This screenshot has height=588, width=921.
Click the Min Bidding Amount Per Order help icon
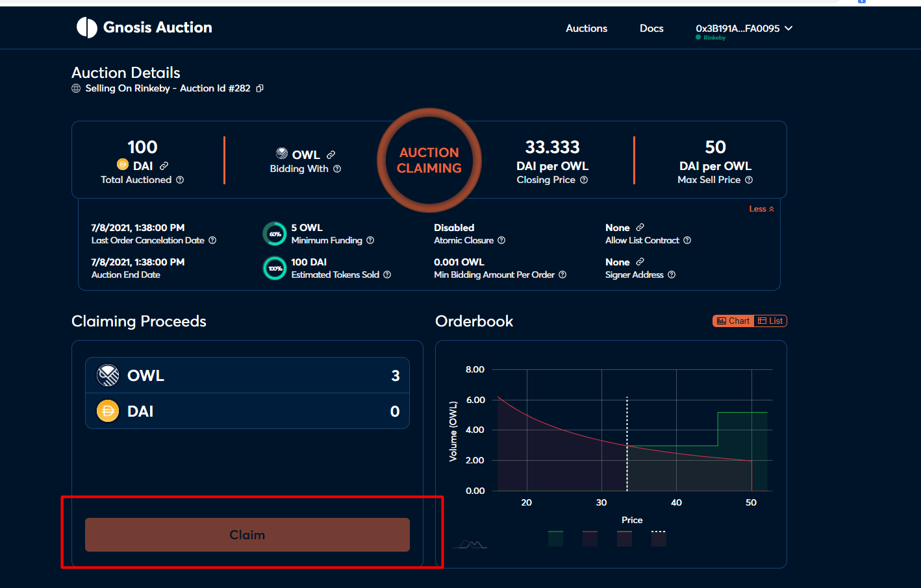[562, 275]
